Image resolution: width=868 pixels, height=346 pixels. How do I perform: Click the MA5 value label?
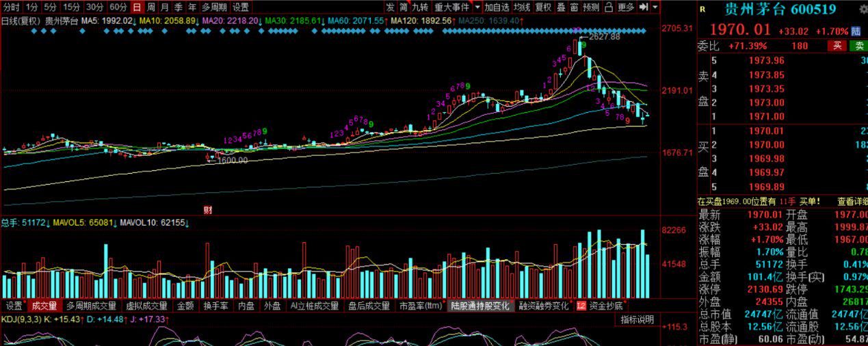coord(107,21)
